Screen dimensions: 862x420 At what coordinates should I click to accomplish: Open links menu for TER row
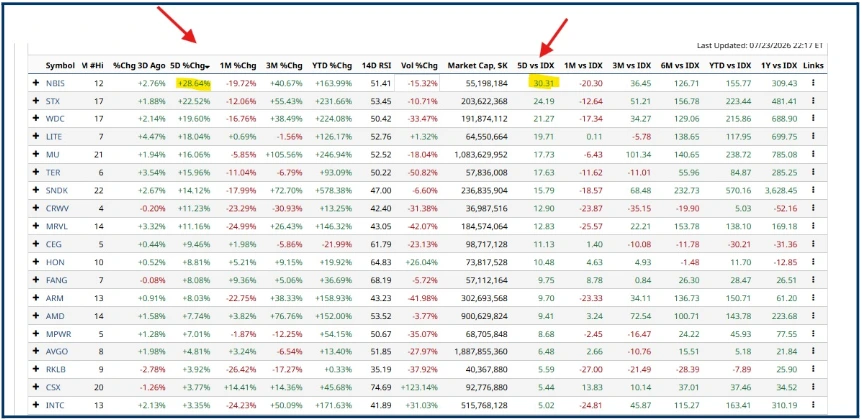pos(813,173)
